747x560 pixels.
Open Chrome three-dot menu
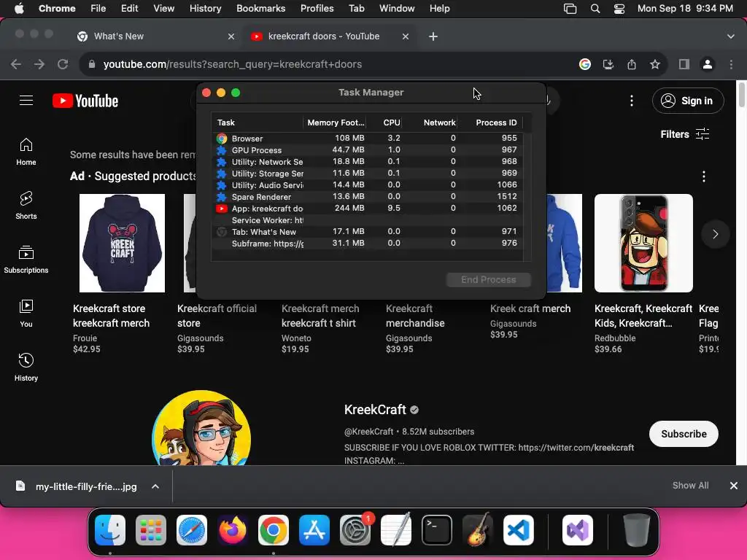731,64
